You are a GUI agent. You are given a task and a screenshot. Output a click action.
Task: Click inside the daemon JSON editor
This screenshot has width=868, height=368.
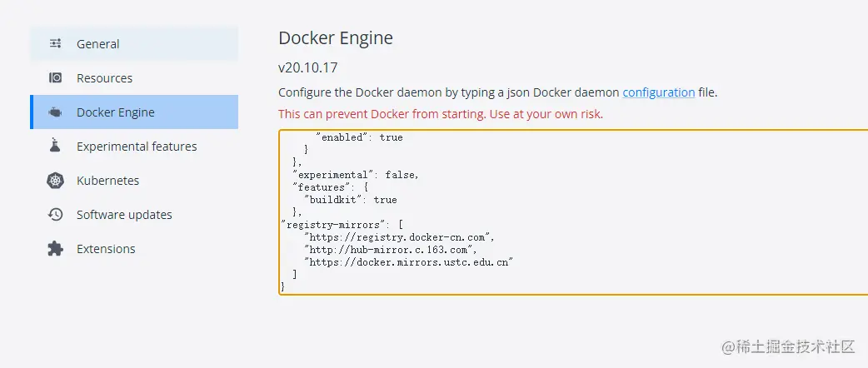(x=573, y=212)
